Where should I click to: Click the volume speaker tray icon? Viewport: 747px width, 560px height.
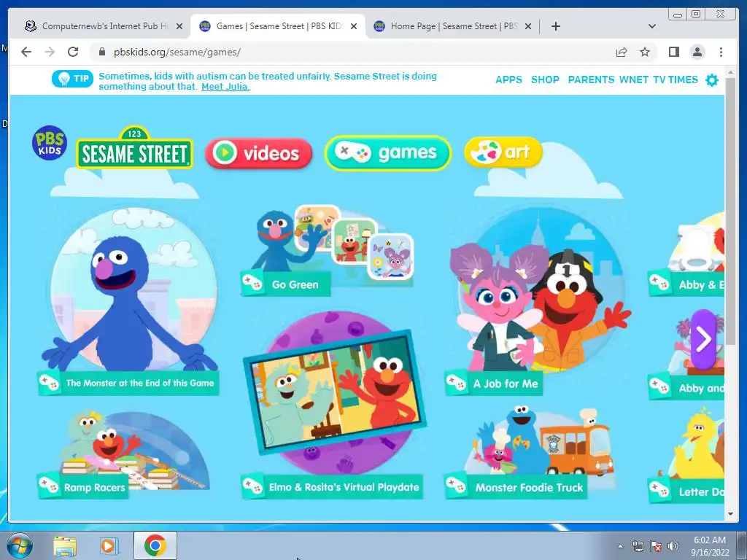[x=673, y=546]
